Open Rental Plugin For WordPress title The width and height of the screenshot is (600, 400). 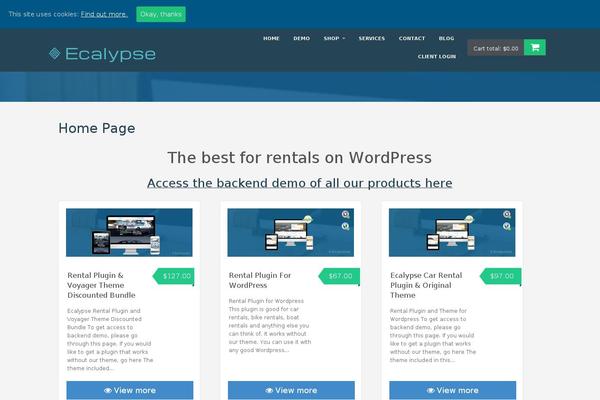point(260,280)
